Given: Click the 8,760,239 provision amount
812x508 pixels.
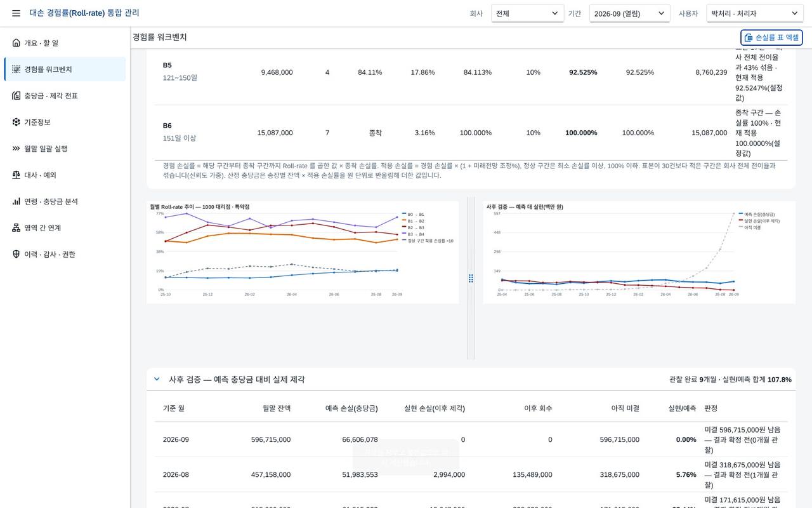Looking at the screenshot, I should coord(711,72).
